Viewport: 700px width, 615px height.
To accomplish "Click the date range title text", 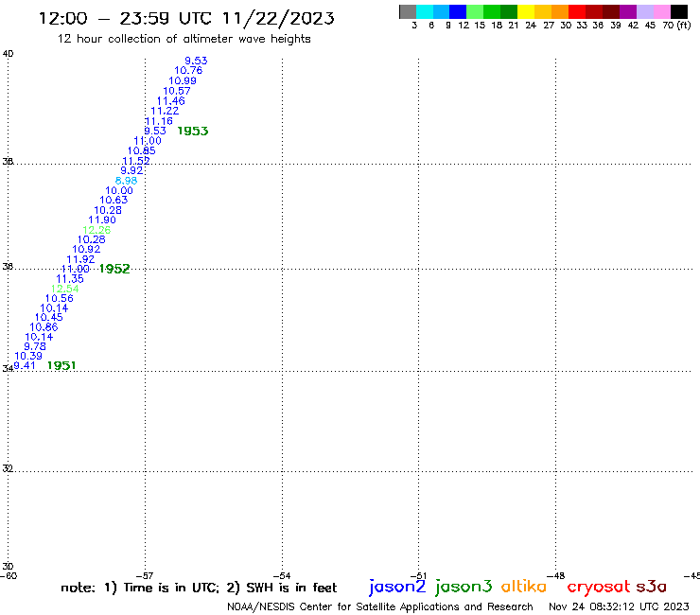I will point(186,18).
